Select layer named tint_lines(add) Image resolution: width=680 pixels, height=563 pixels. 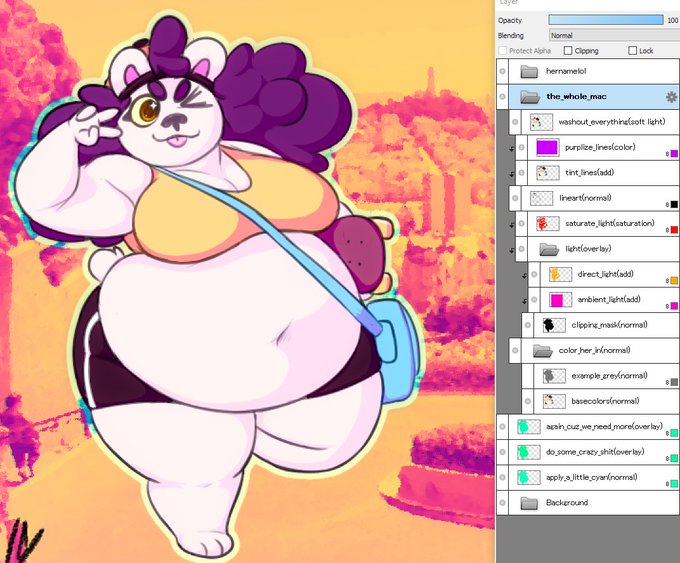tap(589, 173)
